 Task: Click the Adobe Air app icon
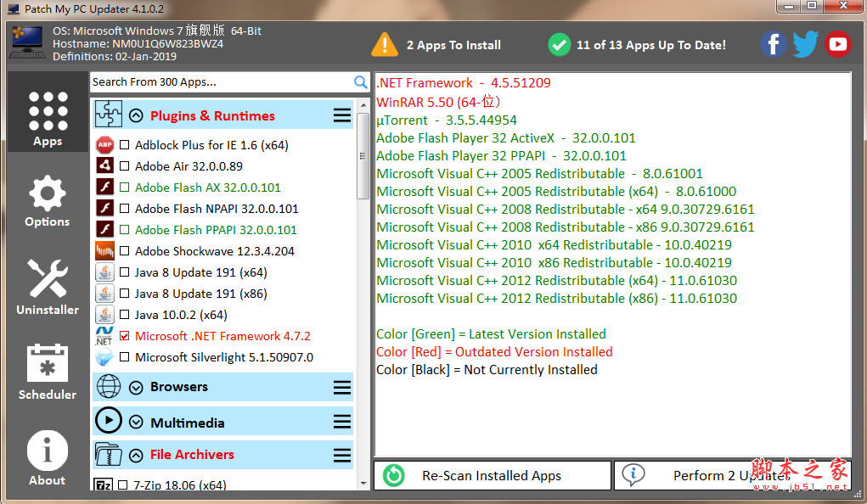click(104, 165)
